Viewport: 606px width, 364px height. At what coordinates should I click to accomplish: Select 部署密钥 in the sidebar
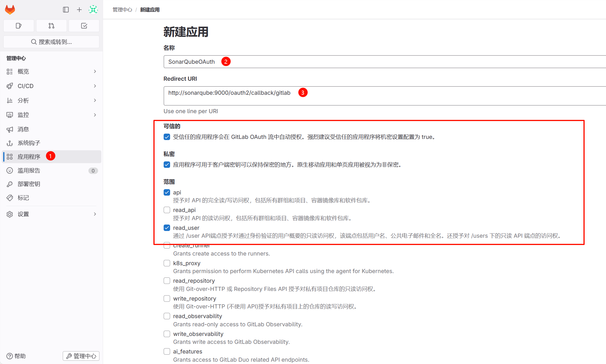coord(29,184)
